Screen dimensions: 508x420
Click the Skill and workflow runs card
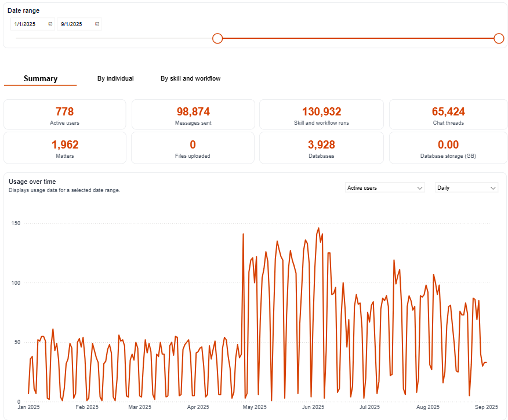[x=321, y=114]
